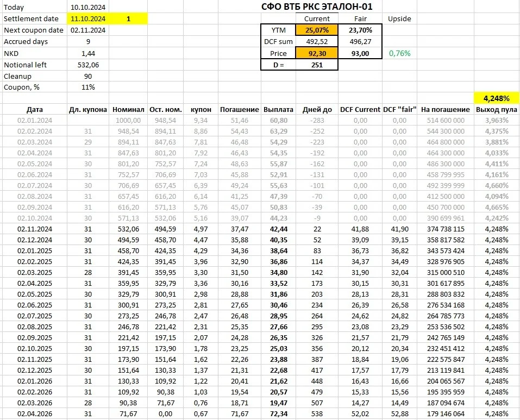Click the Fair DCF sum 496,27
The width and height of the screenshot is (520, 420).
click(x=360, y=42)
